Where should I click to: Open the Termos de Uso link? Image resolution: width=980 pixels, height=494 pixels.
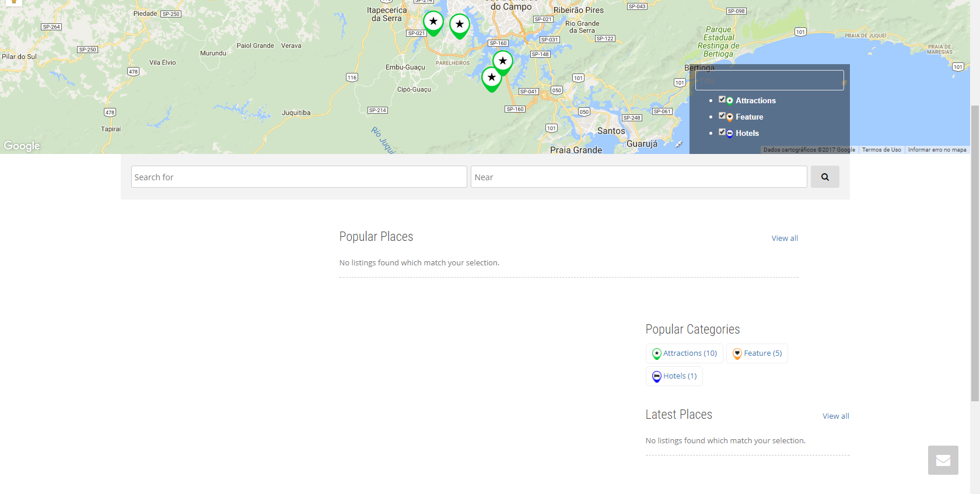[x=881, y=150]
